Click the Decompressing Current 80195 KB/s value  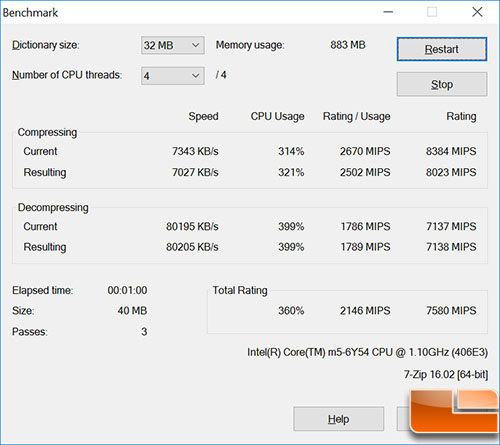(x=192, y=227)
